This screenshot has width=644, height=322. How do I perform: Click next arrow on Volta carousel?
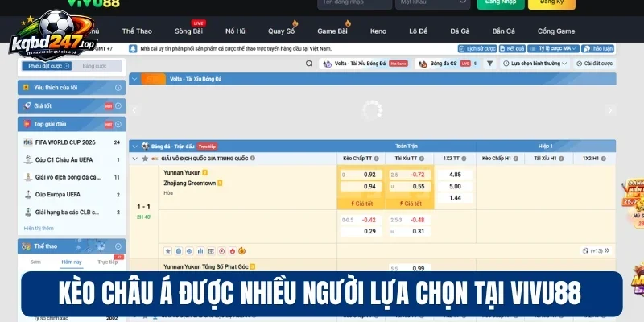[610, 110]
